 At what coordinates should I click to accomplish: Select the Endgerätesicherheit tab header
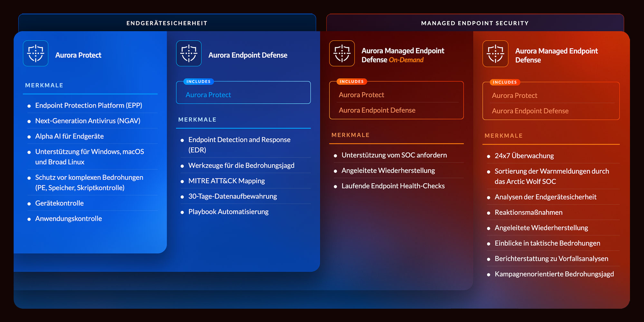point(167,23)
